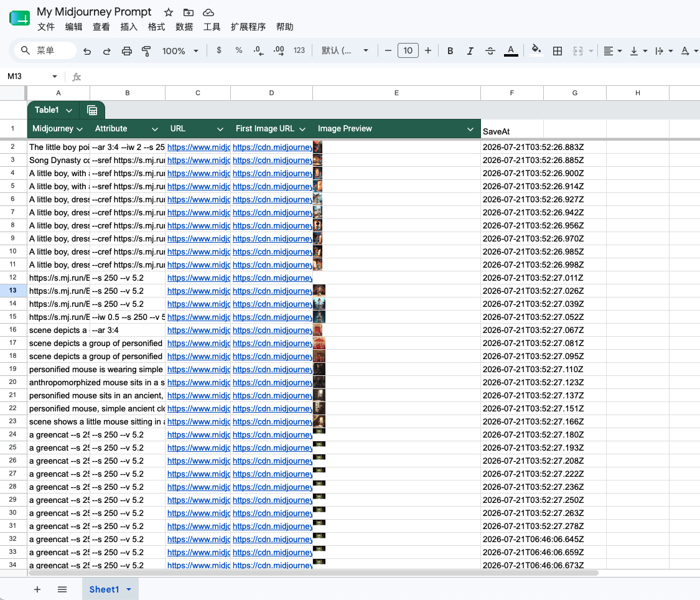
Task: Increase font size with plus button
Action: pos(427,50)
